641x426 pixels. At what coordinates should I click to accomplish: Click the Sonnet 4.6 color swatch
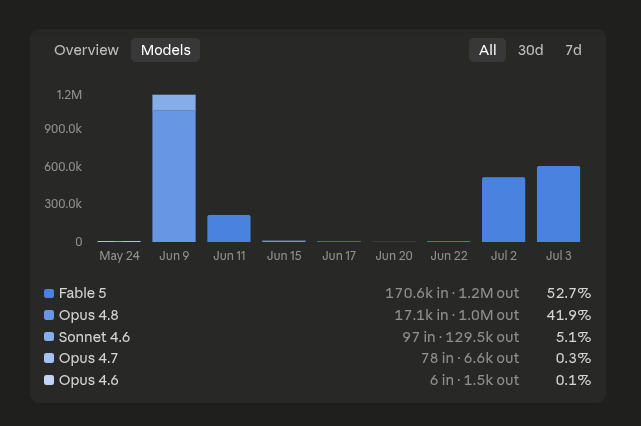coord(49,337)
